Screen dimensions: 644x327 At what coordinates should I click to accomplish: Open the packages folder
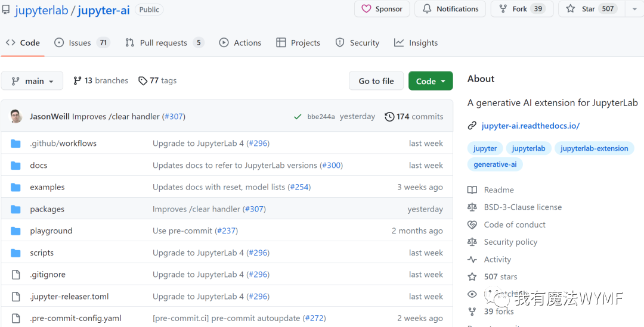[47, 209]
